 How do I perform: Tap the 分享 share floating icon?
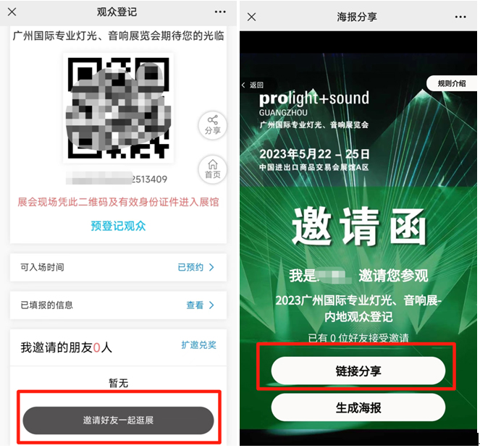coord(212,126)
